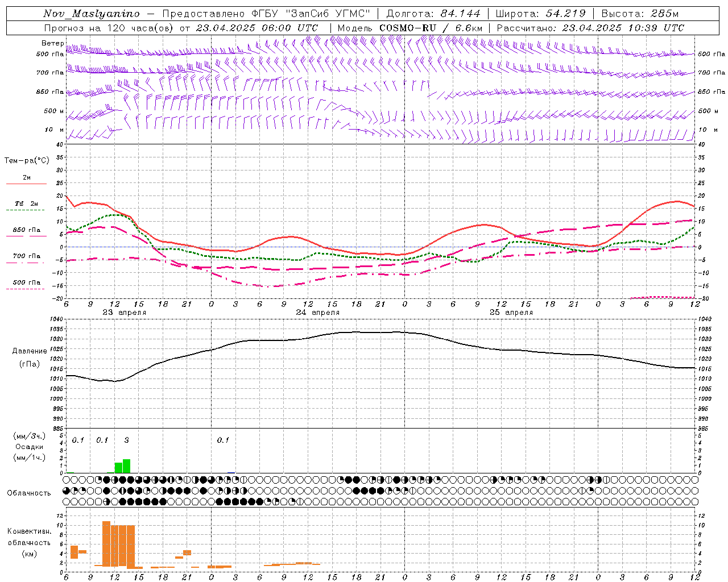Click the Долгота: 84.144 value

click(433, 14)
